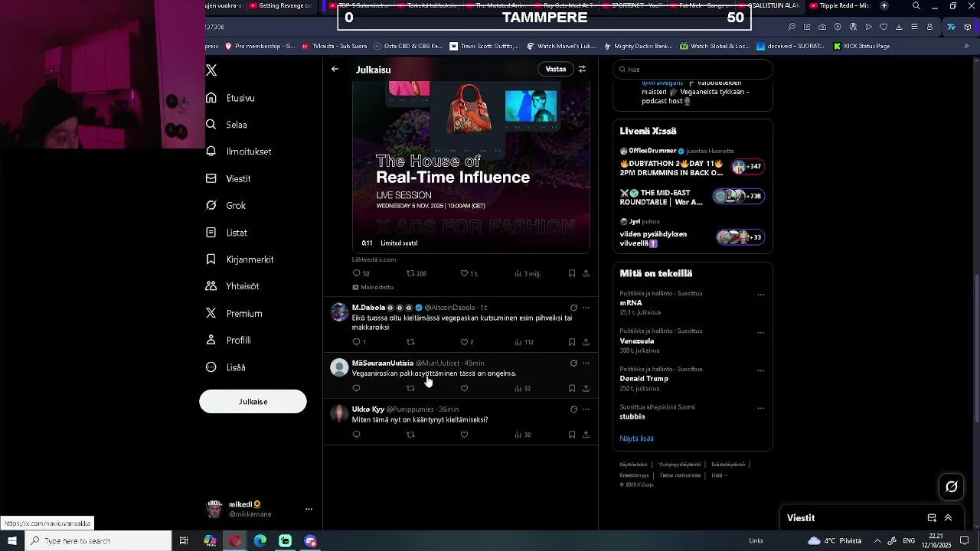Viewport: 980px width, 551px height.
Task: Click the Julkaise post button
Action: tap(253, 402)
